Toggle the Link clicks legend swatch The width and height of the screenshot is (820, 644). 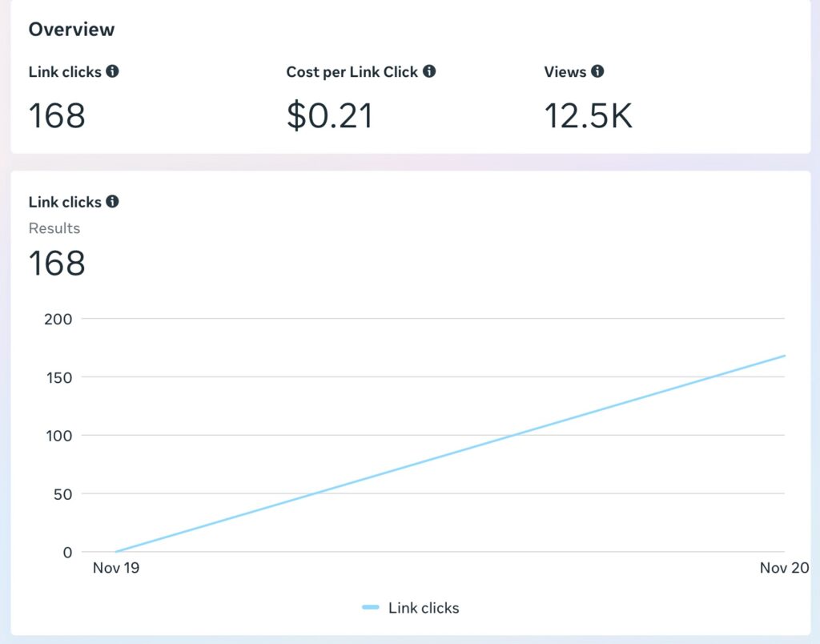click(370, 607)
